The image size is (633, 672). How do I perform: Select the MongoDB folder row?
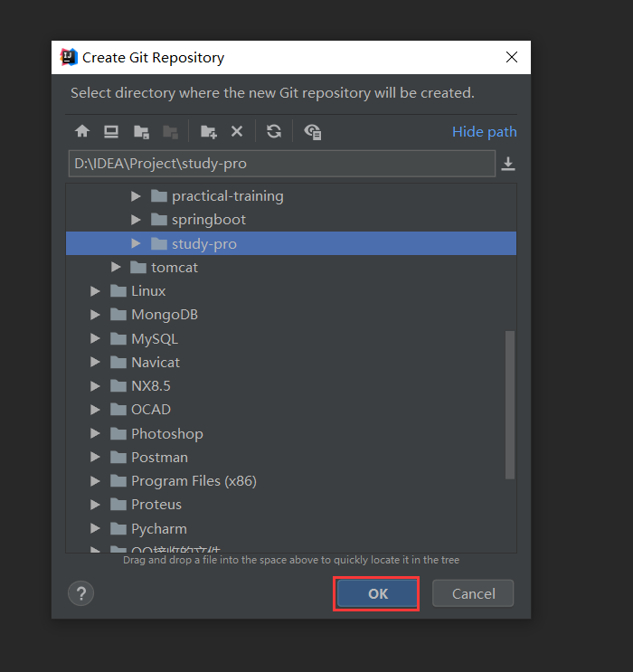pyautogui.click(x=291, y=315)
